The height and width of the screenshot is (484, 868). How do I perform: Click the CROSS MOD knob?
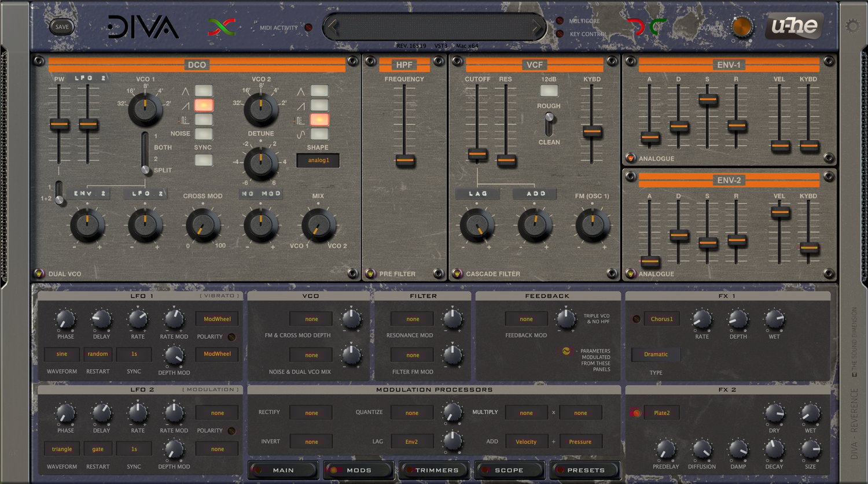pos(203,225)
